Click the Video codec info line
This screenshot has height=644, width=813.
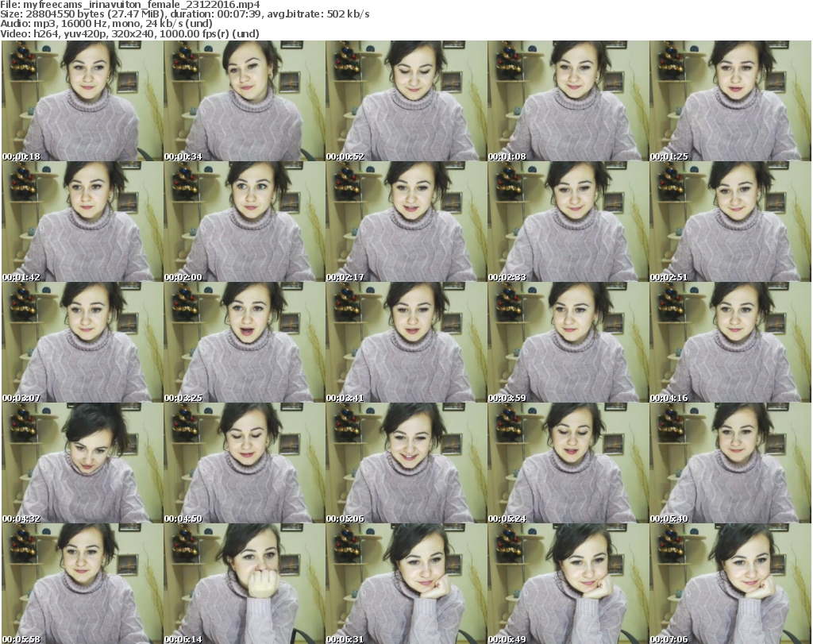[x=129, y=34]
